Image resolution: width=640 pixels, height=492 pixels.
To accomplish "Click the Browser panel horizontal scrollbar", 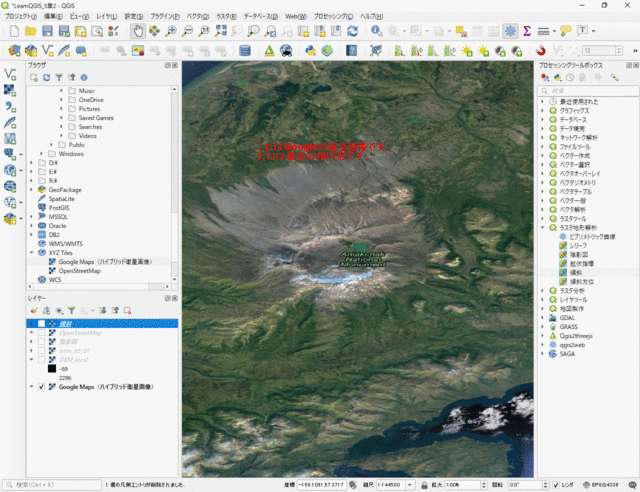I will 98,287.
